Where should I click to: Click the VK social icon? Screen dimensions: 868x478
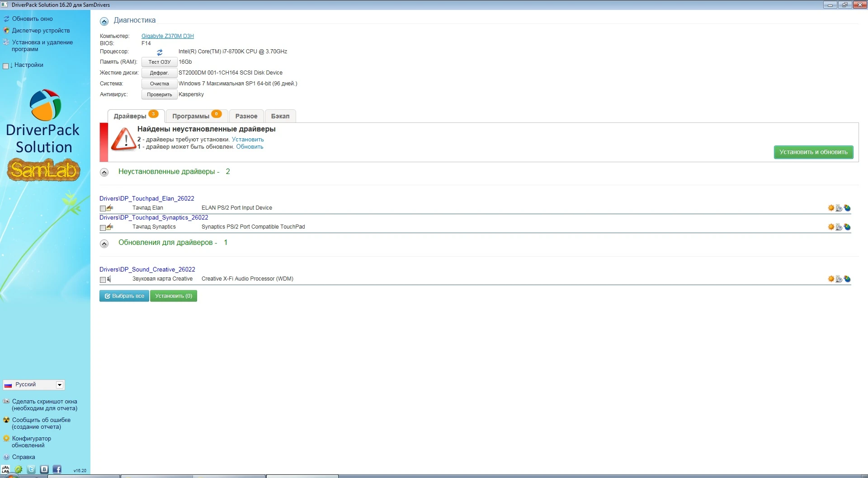(44, 469)
